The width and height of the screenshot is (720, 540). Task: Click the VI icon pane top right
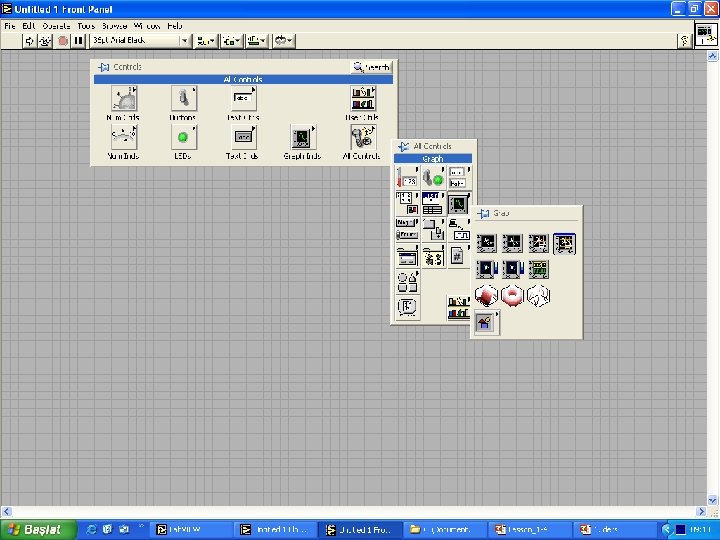[x=705, y=35]
